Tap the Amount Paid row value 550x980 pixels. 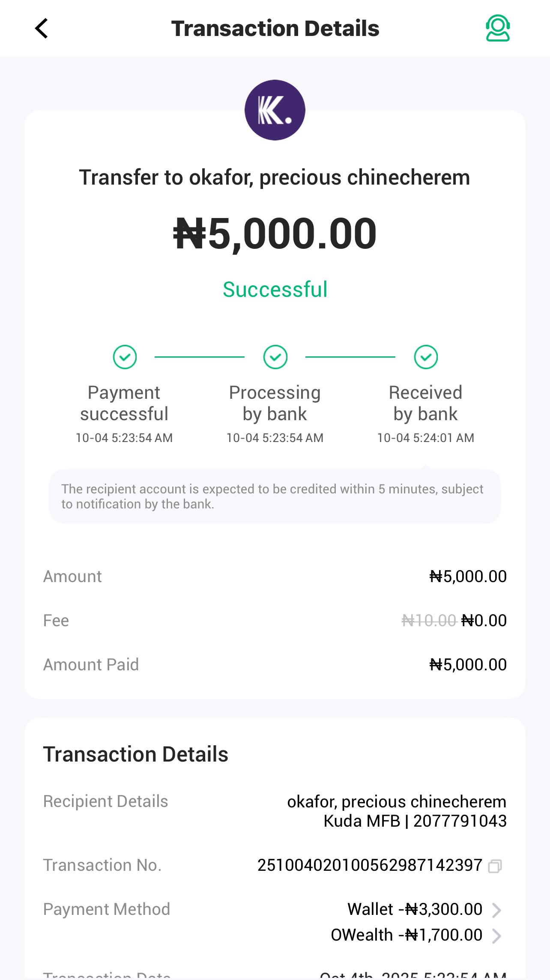point(468,665)
